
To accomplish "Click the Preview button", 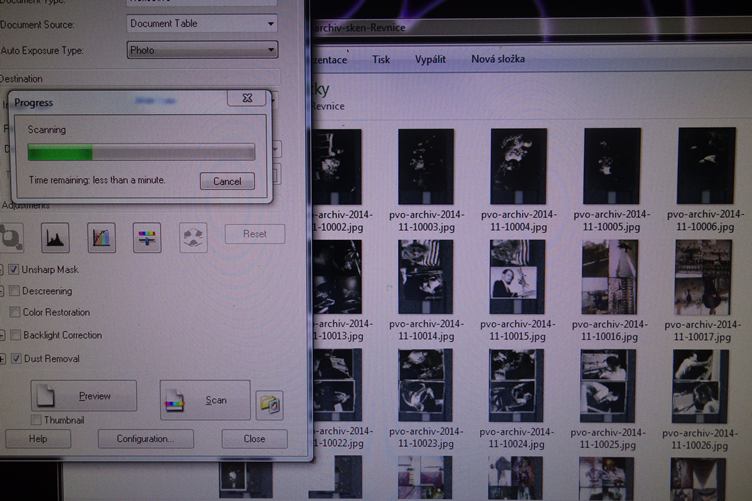I will click(84, 396).
